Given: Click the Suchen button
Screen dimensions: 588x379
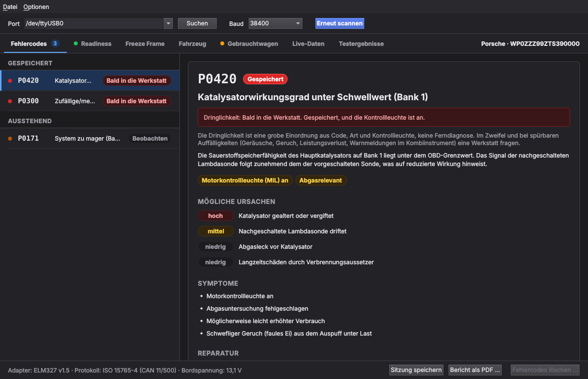Looking at the screenshot, I should 197,23.
